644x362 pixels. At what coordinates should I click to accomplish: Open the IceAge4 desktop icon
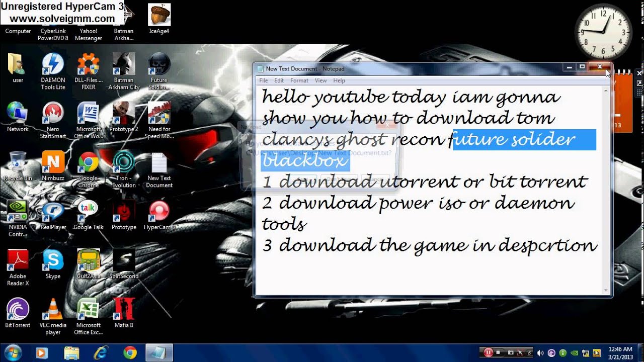(159, 19)
